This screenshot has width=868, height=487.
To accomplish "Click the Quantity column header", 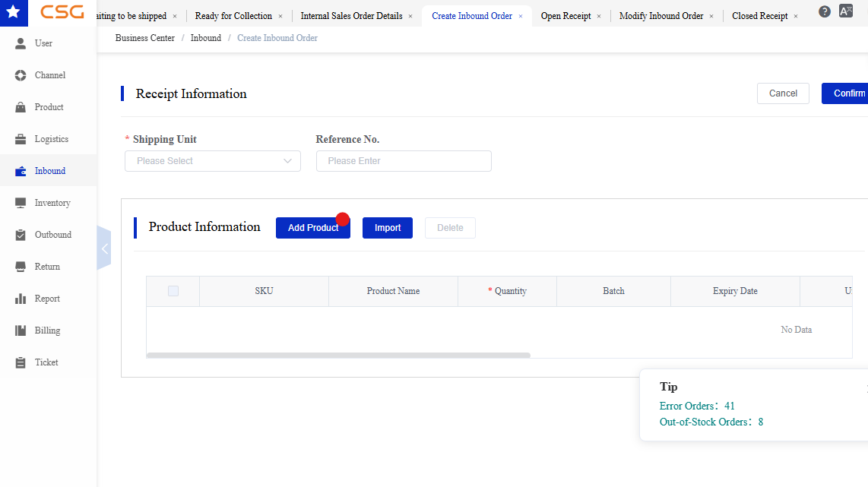I will point(507,291).
